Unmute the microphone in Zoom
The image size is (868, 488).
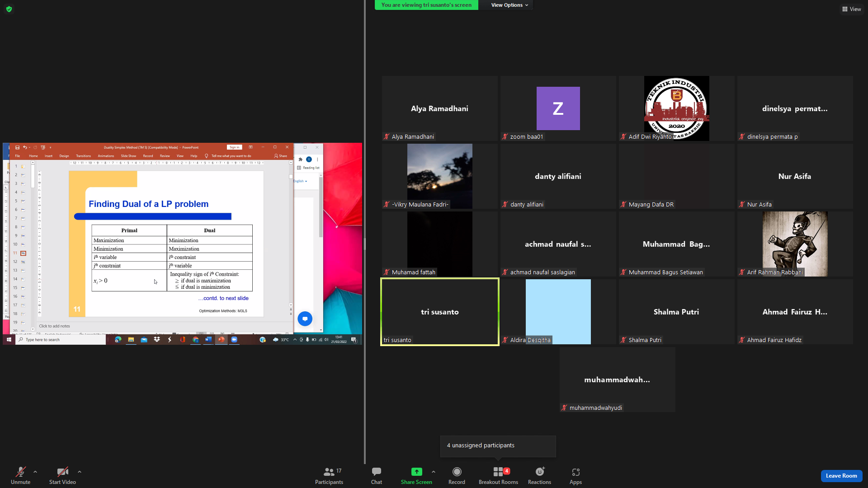coord(20,475)
